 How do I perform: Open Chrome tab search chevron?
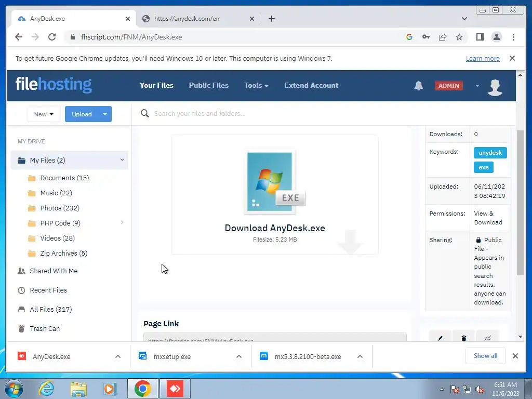[464, 19]
